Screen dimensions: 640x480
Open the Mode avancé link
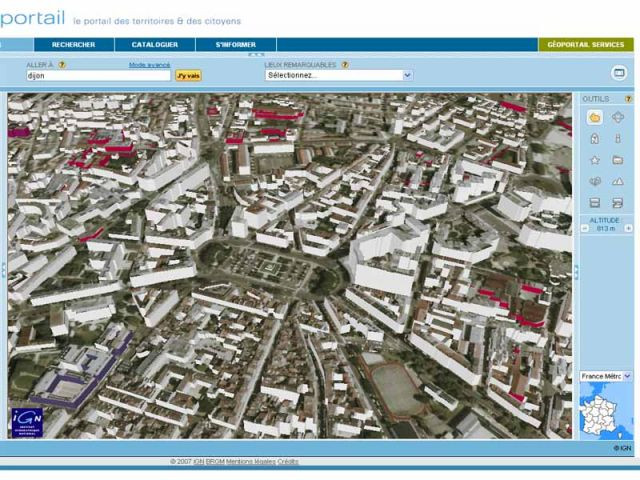coord(149,65)
